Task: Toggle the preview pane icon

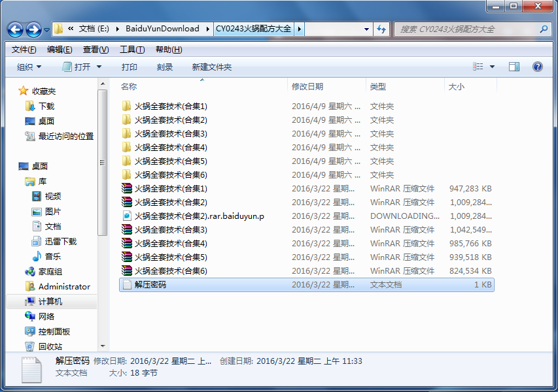Action: 514,67
